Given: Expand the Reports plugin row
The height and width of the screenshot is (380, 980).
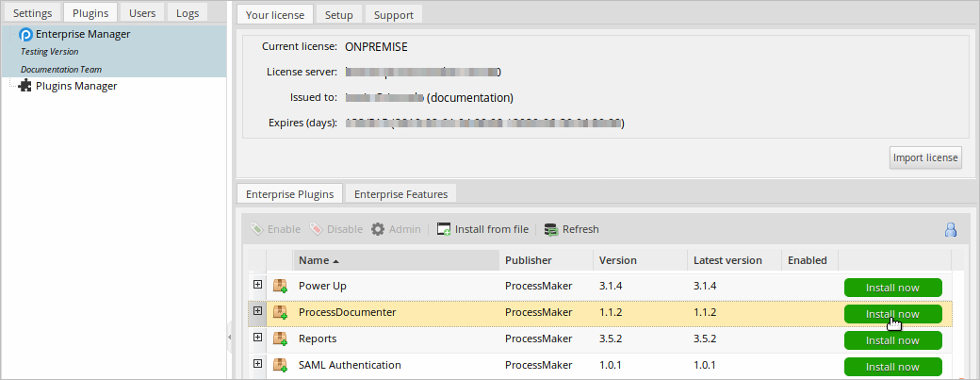Looking at the screenshot, I should [x=257, y=338].
